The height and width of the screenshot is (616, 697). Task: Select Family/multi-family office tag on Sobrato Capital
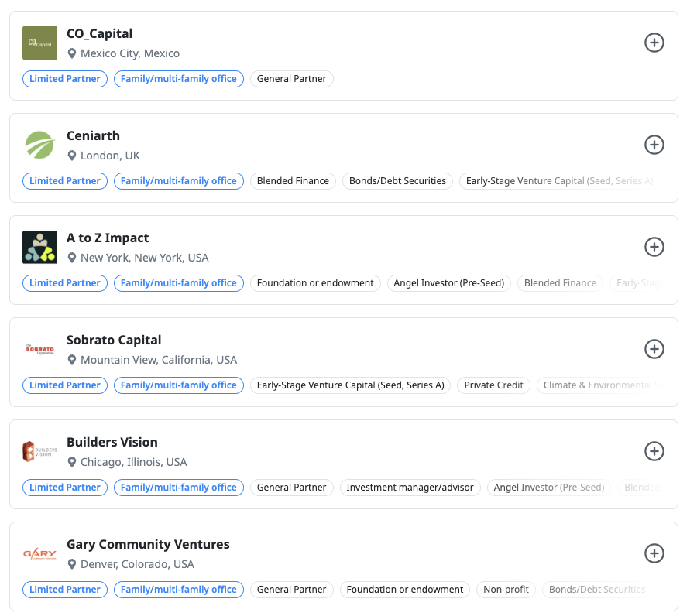[x=179, y=385]
